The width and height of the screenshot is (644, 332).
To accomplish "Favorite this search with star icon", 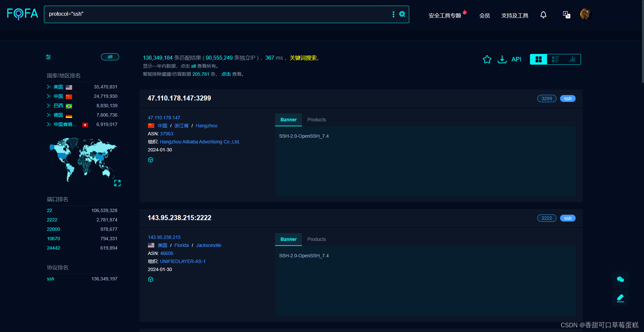I will [x=487, y=59].
